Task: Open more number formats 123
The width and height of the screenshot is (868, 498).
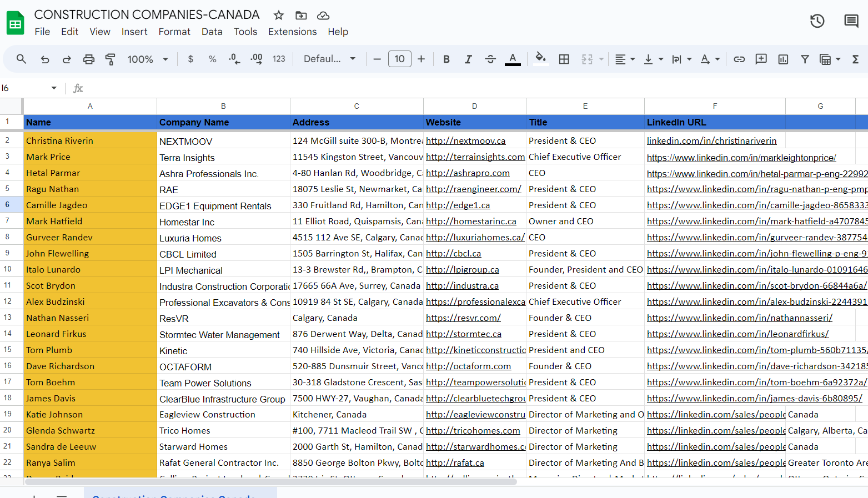Action: click(x=279, y=59)
